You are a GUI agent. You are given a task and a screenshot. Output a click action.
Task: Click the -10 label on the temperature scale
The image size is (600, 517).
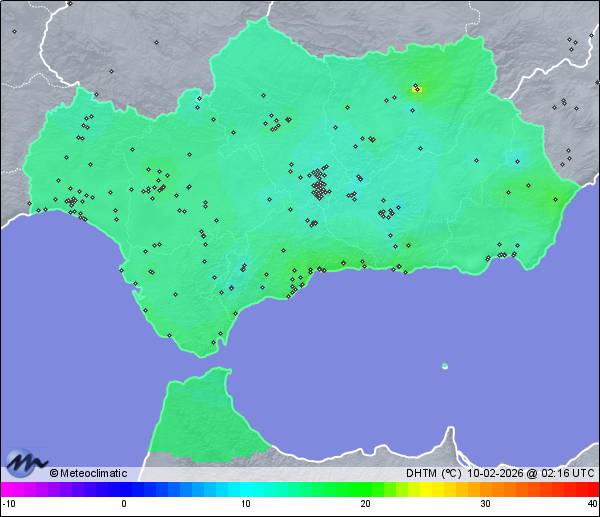[9, 504]
